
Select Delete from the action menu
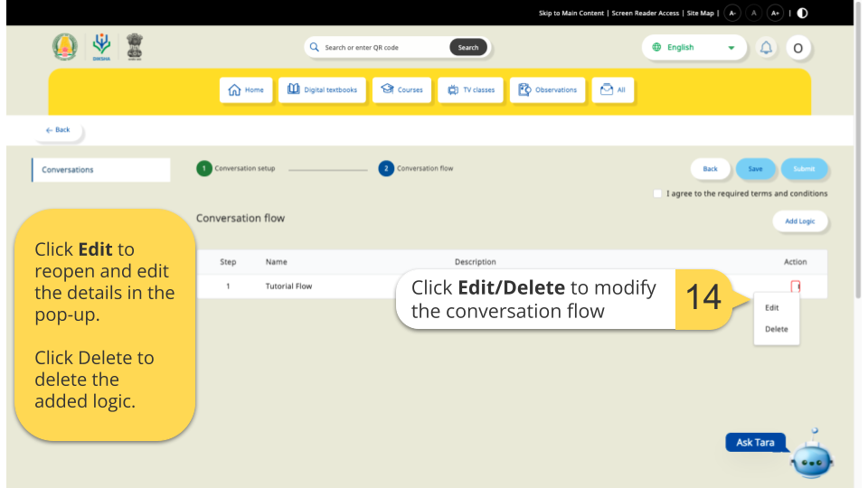776,329
